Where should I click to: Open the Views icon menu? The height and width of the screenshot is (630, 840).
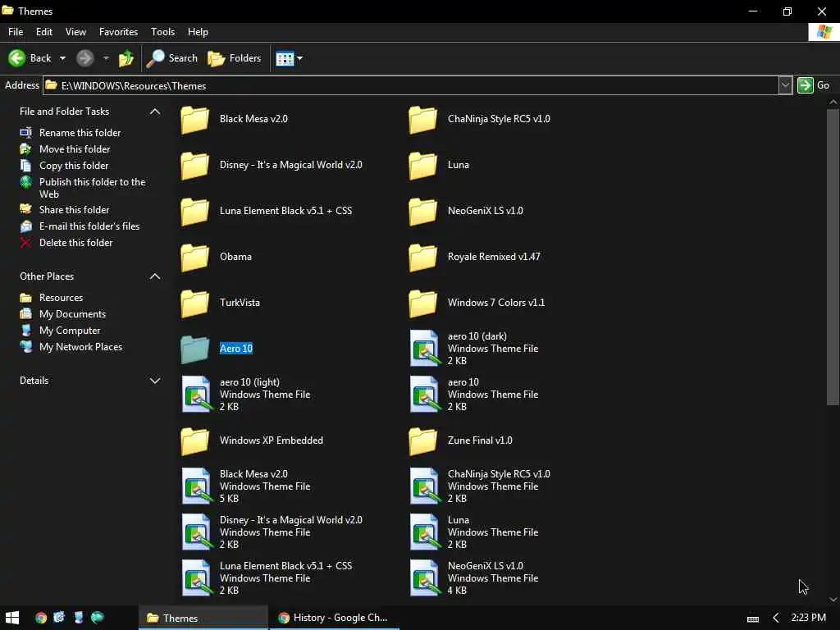point(289,58)
